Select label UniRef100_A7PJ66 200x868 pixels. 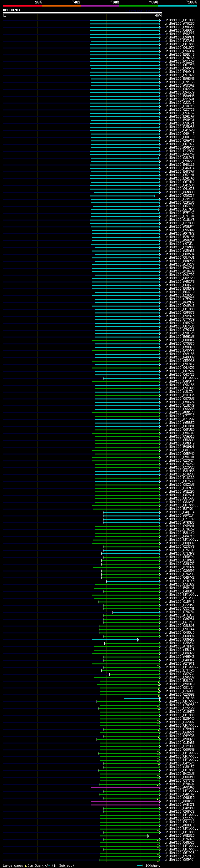[179, 82]
